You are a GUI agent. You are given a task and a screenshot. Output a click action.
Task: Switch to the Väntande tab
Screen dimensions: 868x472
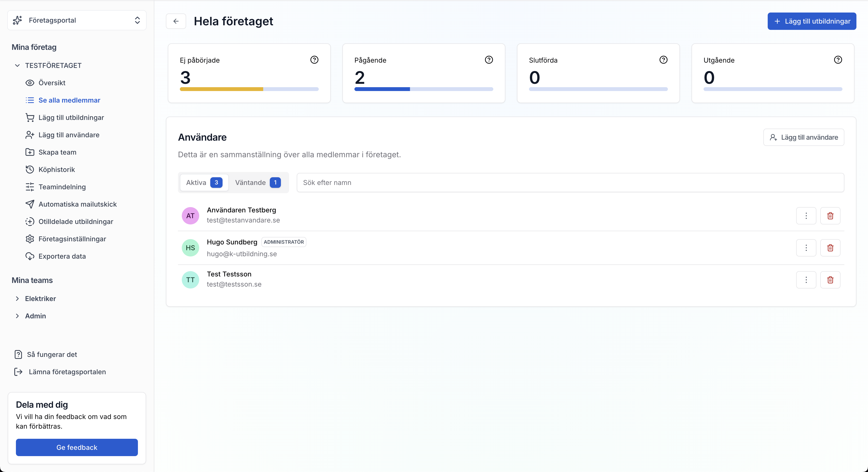point(258,183)
